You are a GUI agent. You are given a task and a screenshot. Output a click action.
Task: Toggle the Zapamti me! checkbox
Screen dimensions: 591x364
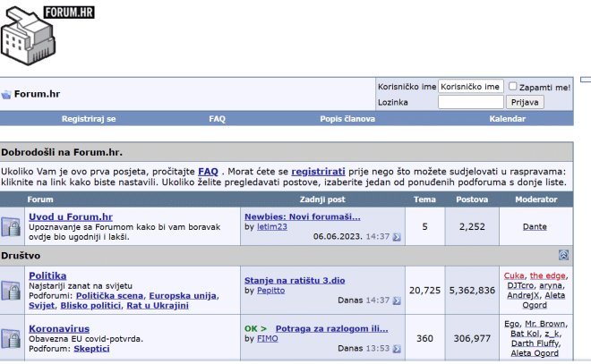pyautogui.click(x=512, y=86)
